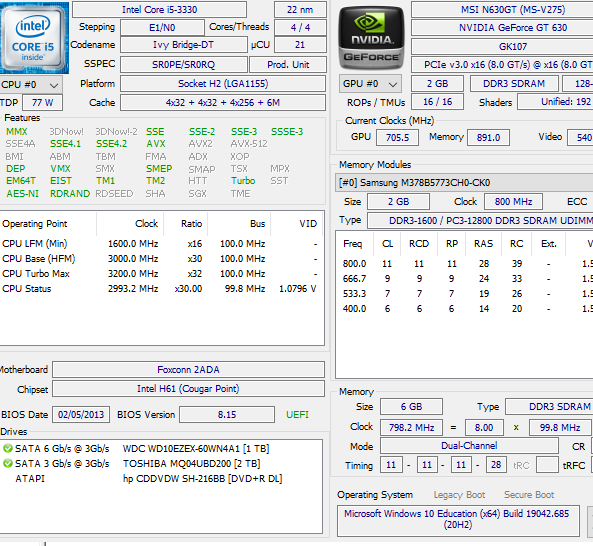Click the BIOS version 8.15 field
593x546 pixels.
point(227,414)
